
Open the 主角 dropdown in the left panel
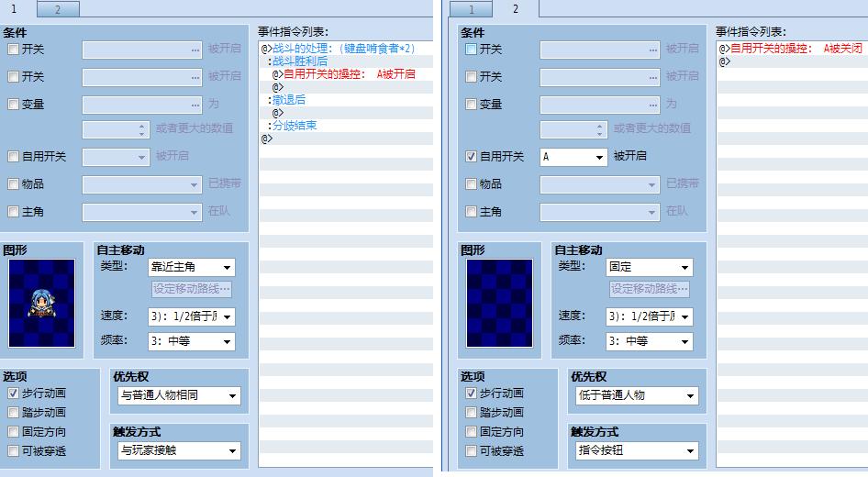click(x=142, y=212)
